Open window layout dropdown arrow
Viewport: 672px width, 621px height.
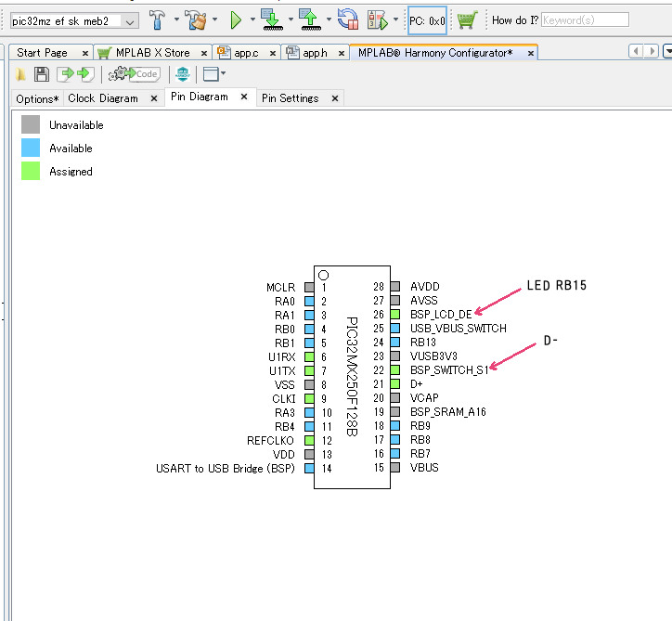224,72
